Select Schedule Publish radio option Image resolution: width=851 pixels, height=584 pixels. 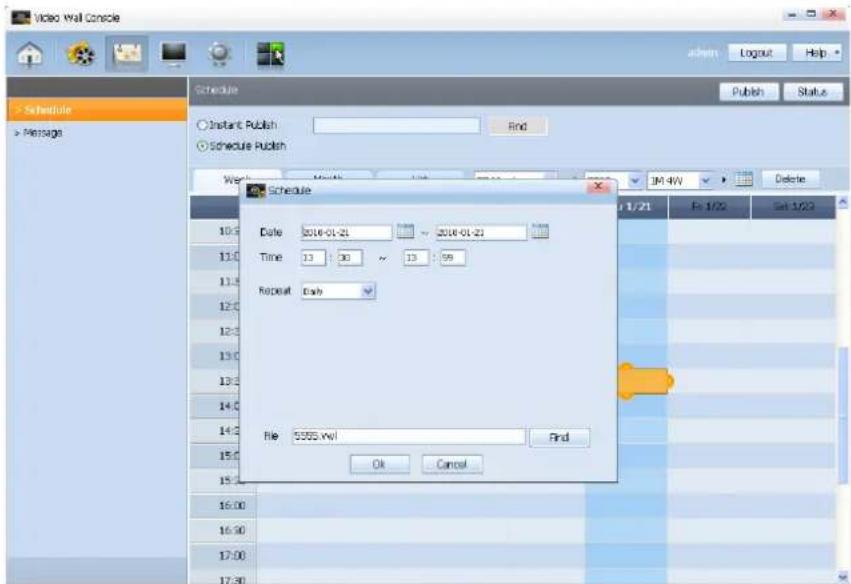[202, 146]
